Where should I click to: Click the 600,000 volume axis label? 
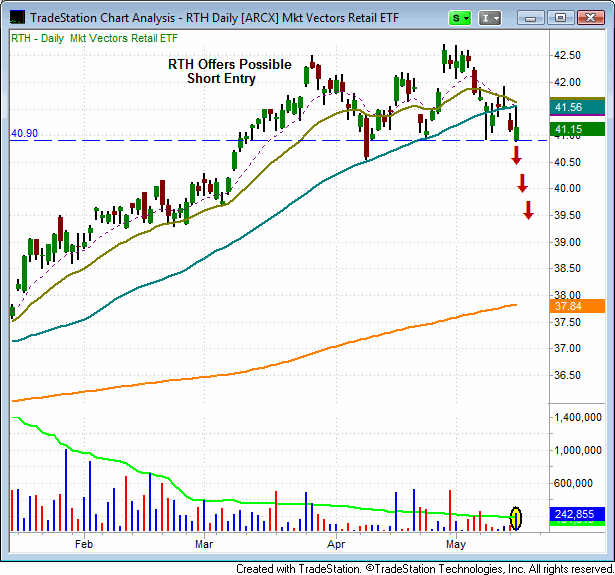pos(573,483)
